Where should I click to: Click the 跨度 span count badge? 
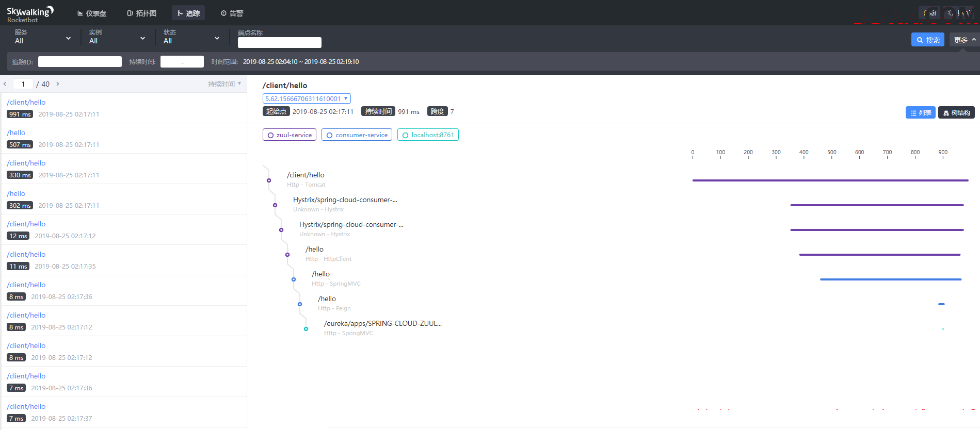437,111
